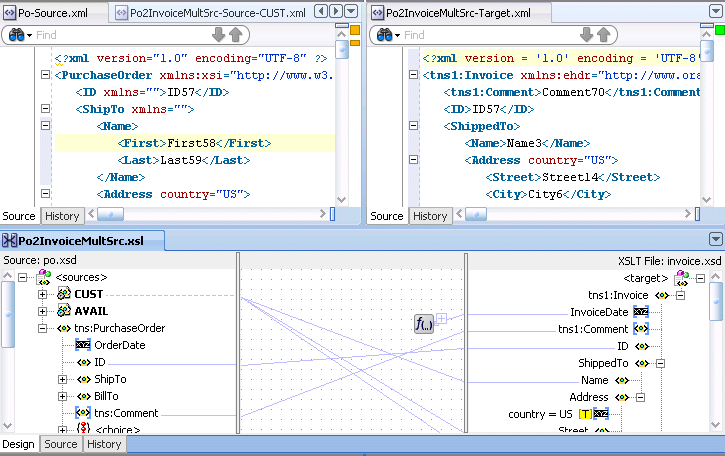Select the Po2InvoiceMultSrc-Target.xml tab
The image size is (725, 456).
[x=452, y=13]
